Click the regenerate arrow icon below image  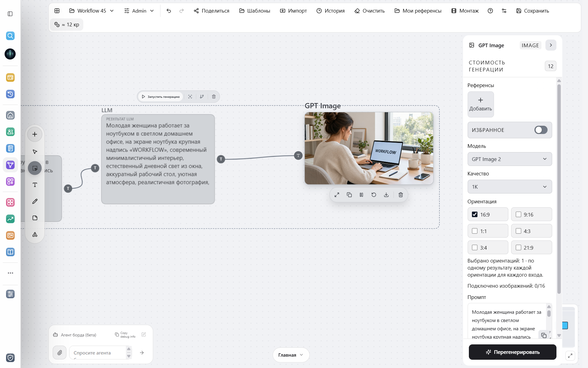click(374, 195)
